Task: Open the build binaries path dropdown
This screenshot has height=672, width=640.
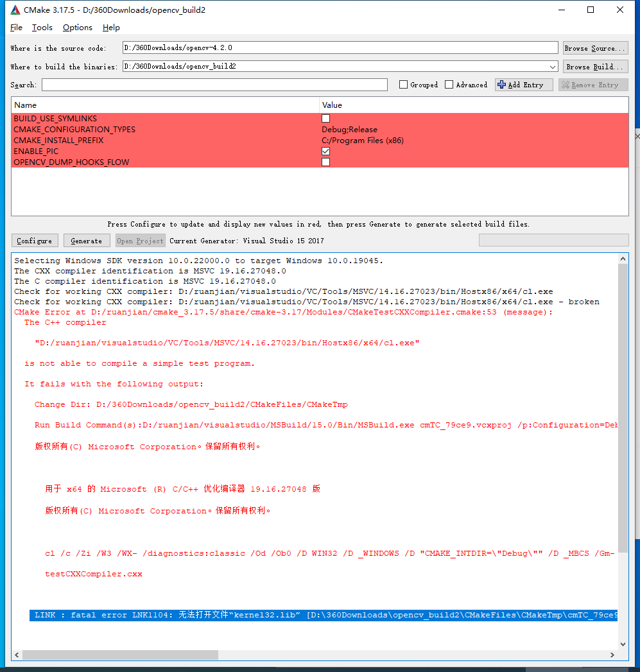Action: coord(553,66)
